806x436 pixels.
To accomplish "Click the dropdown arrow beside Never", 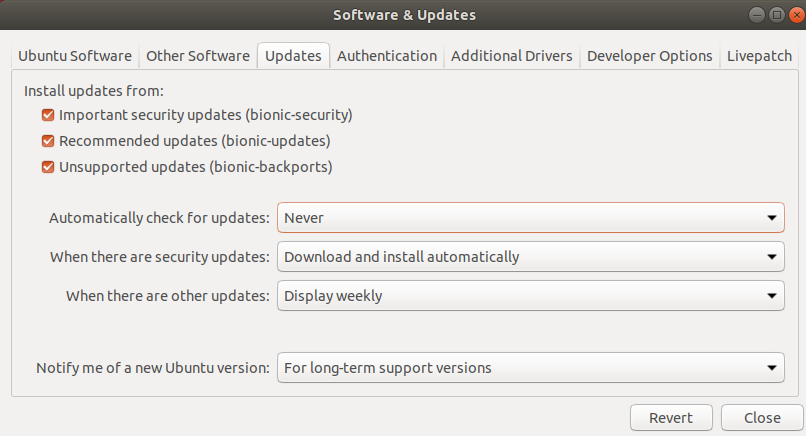I will click(x=772, y=218).
